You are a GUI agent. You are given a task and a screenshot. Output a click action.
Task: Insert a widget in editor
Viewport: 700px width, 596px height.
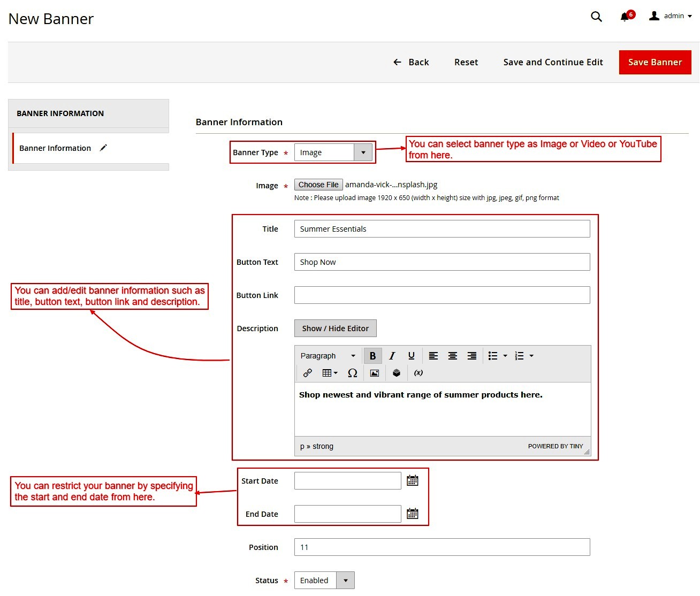[x=397, y=373]
